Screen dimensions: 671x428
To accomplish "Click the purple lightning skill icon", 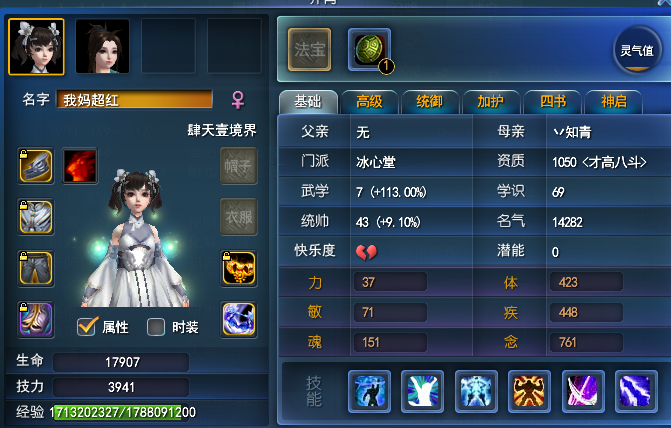I will tap(636, 391).
